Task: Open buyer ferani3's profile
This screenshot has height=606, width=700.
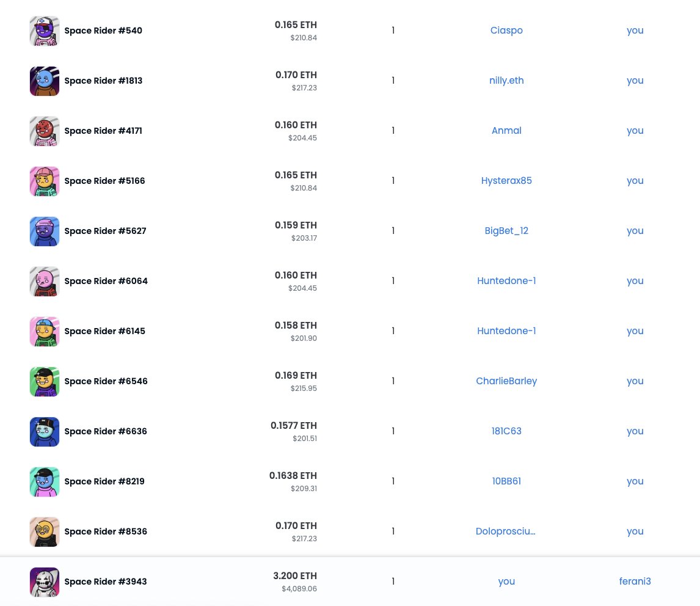Action: (635, 581)
